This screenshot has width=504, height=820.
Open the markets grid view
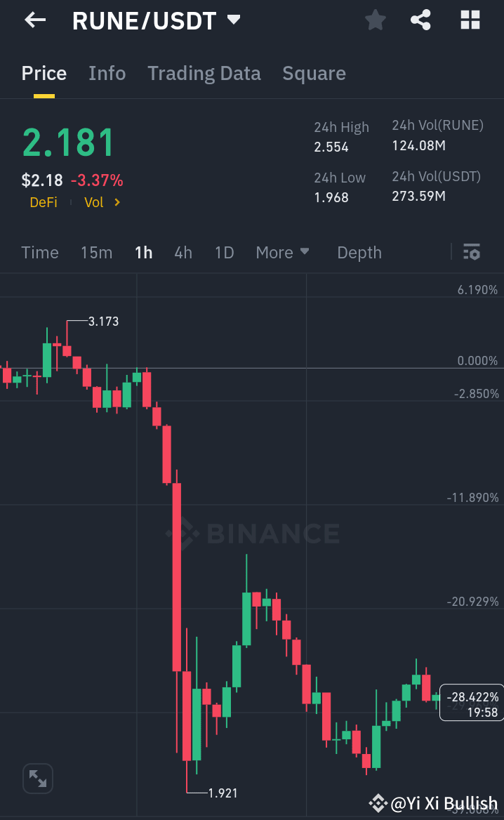pyautogui.click(x=469, y=20)
